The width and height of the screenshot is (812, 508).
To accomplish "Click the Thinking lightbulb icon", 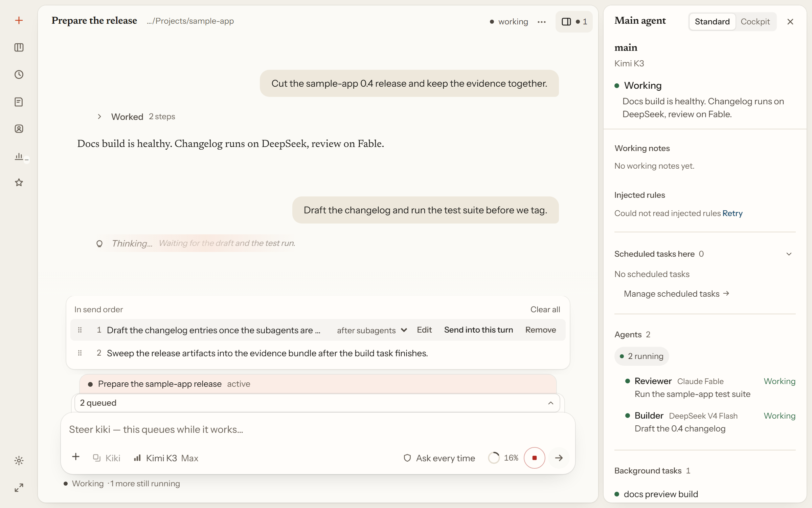I will click(99, 244).
